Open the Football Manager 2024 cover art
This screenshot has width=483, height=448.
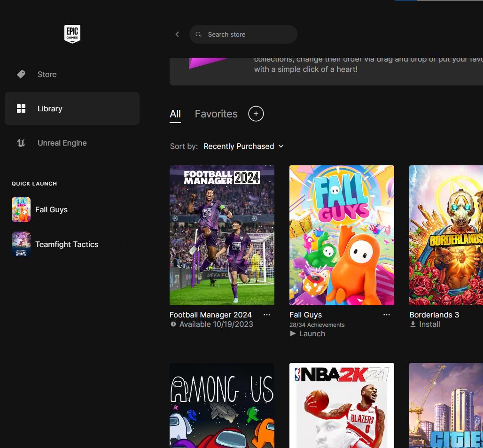[x=222, y=235]
